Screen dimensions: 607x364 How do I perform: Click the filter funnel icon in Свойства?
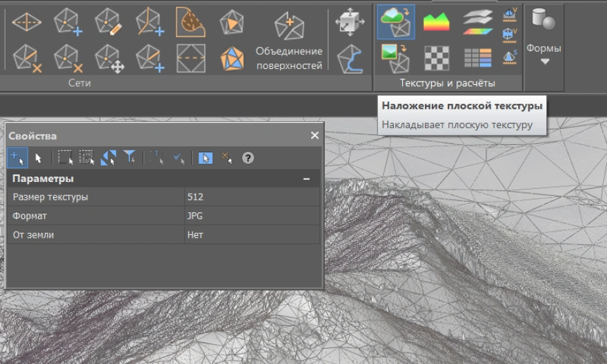(129, 158)
